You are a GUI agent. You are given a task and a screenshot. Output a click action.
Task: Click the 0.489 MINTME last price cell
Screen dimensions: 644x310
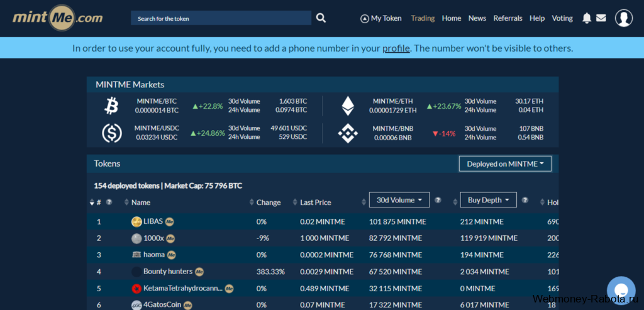tap(325, 288)
